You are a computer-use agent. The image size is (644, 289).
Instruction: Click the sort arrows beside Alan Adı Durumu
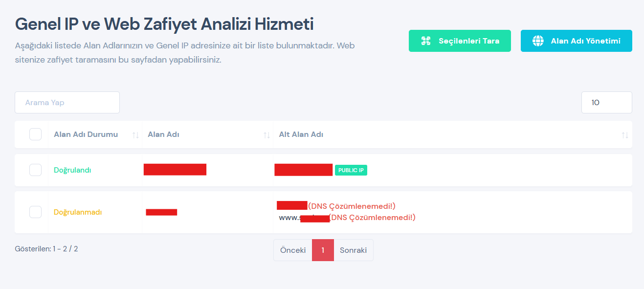pyautogui.click(x=135, y=134)
